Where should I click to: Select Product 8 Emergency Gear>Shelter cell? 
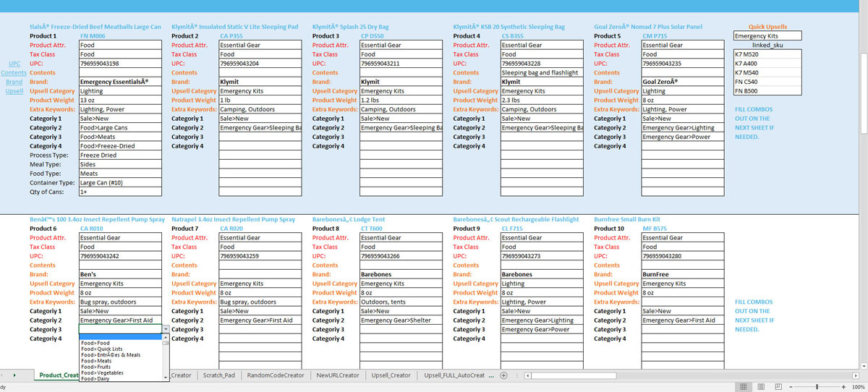pyautogui.click(x=401, y=320)
